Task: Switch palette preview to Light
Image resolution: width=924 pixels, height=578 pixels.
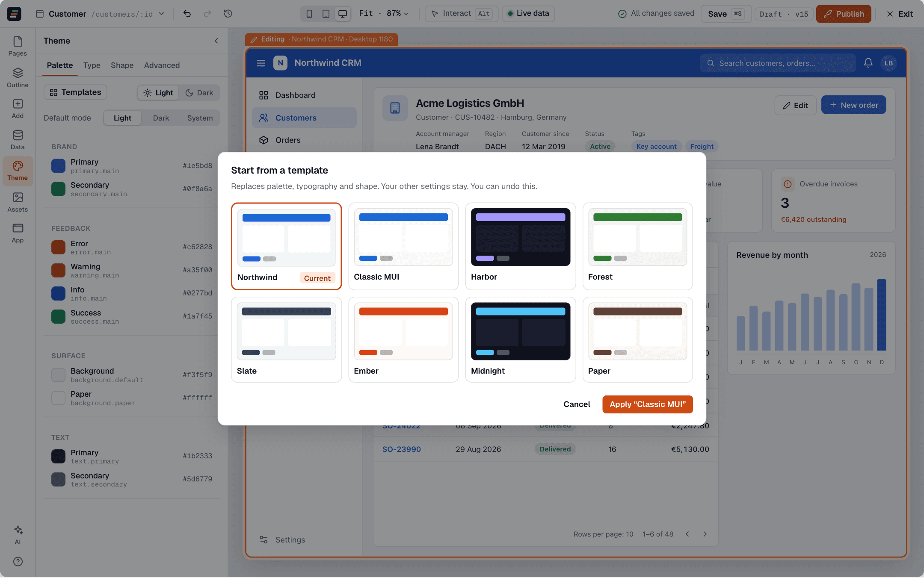Action: pos(158,93)
